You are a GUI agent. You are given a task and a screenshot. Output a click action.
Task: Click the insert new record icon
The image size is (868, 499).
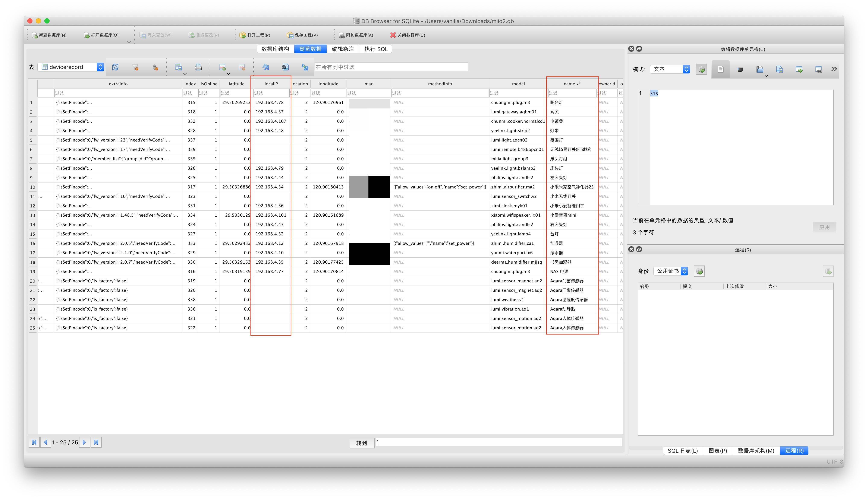(x=222, y=67)
